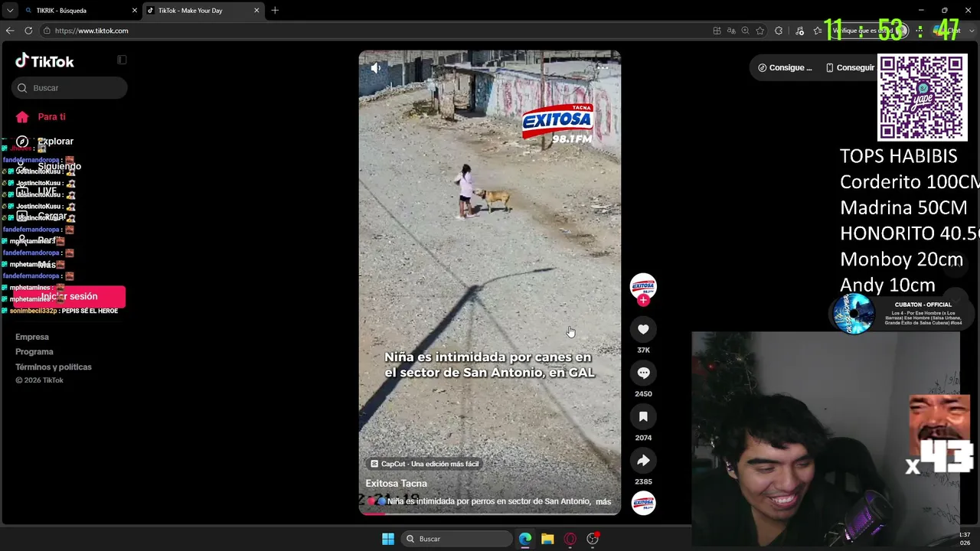The width and height of the screenshot is (980, 551).
Task: Reload the TikTok page
Action: tap(28, 31)
